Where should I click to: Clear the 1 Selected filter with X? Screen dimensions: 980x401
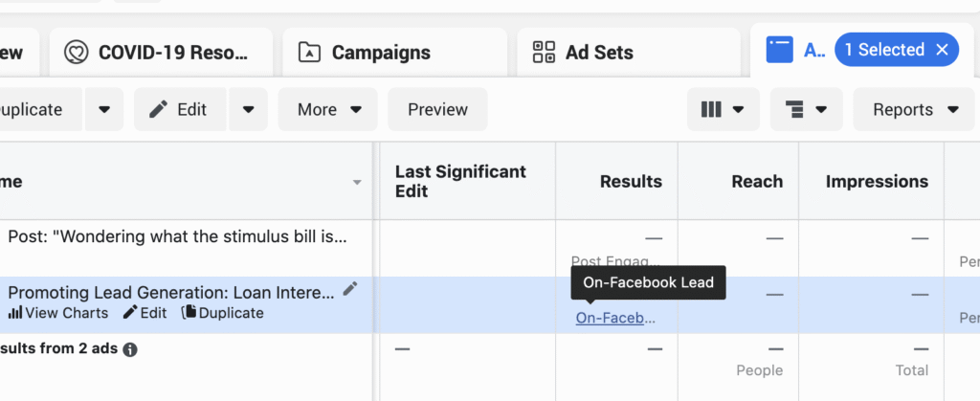point(942,50)
